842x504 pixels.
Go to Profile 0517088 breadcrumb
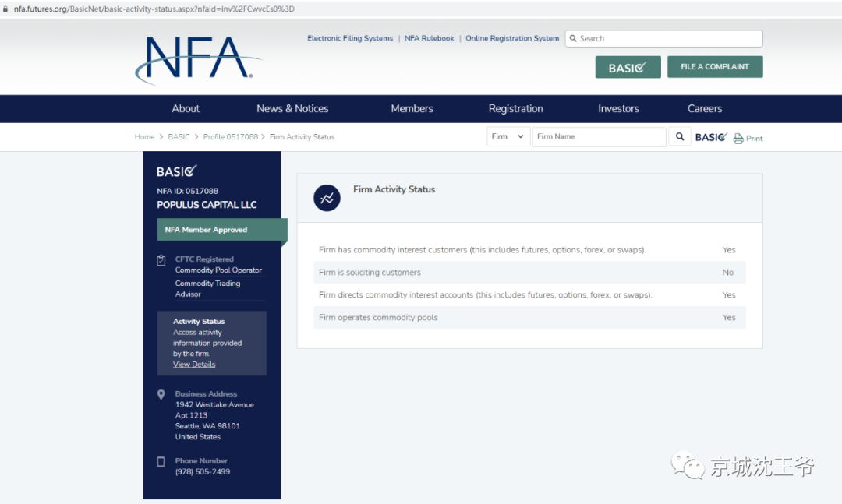(x=230, y=137)
